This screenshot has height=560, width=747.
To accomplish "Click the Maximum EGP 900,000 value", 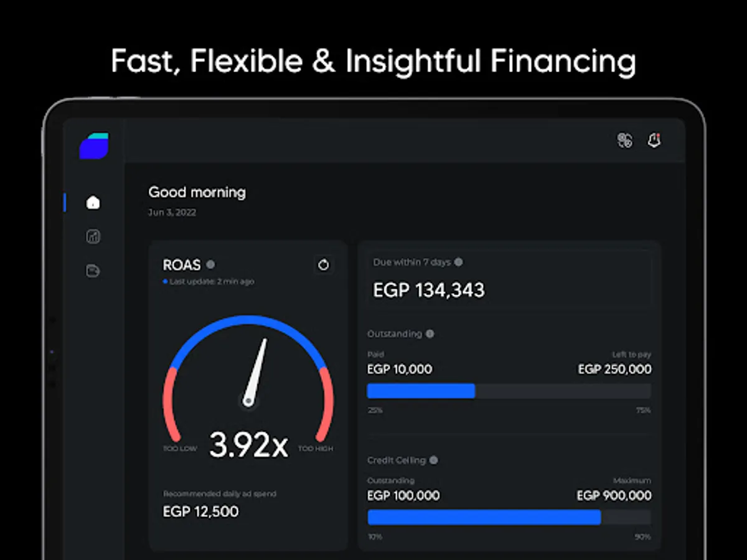I will pos(614,495).
